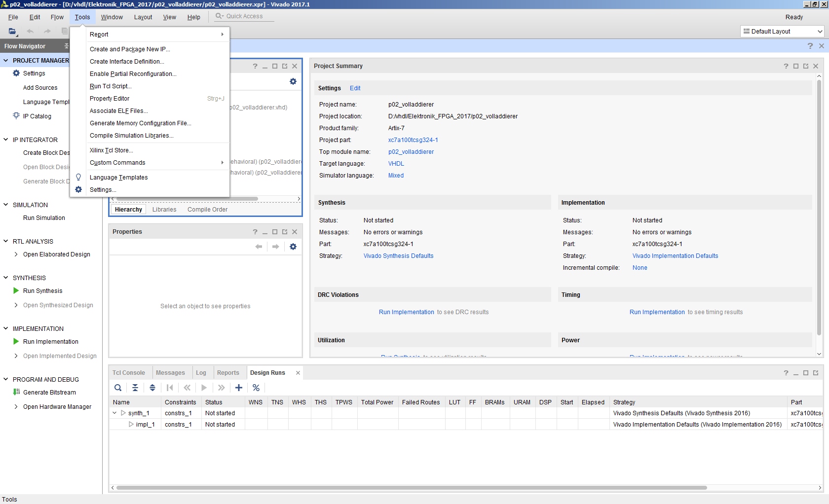Click the redo arrow in main toolbar

pyautogui.click(x=47, y=31)
